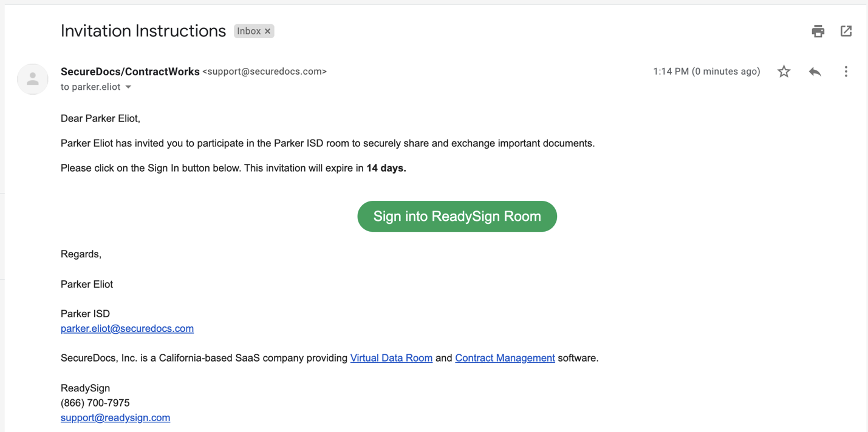The width and height of the screenshot is (868, 432).
Task: Follow the Virtual Data Room link
Action: [391, 358]
